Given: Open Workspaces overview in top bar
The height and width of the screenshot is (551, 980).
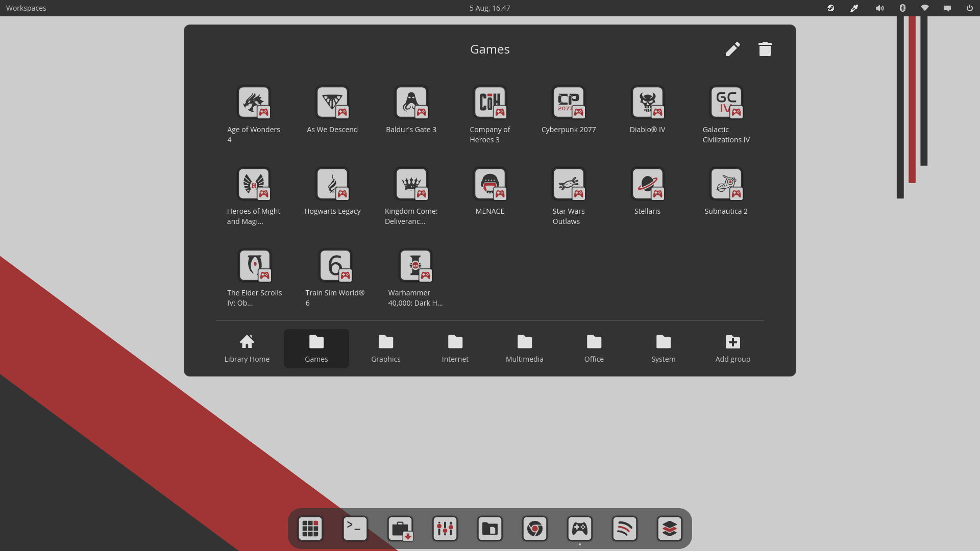Looking at the screenshot, I should click(26, 8).
